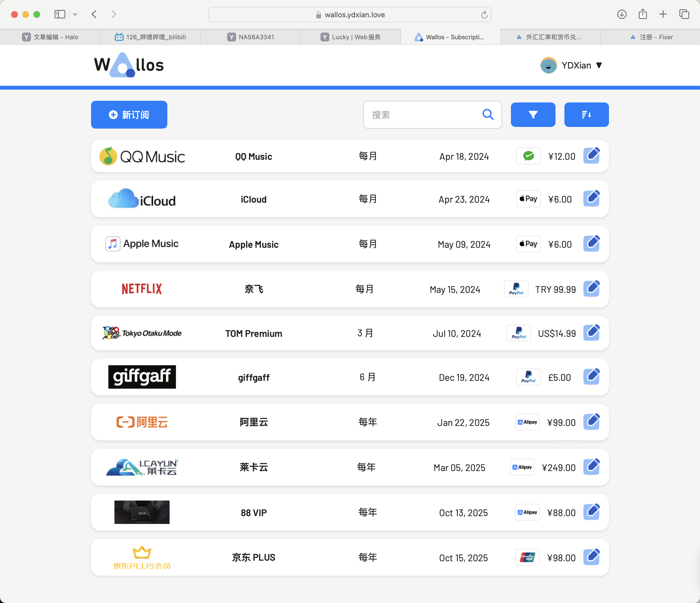The image size is (700, 603).
Task: Click the US$14.99 price
Action: coord(557,334)
